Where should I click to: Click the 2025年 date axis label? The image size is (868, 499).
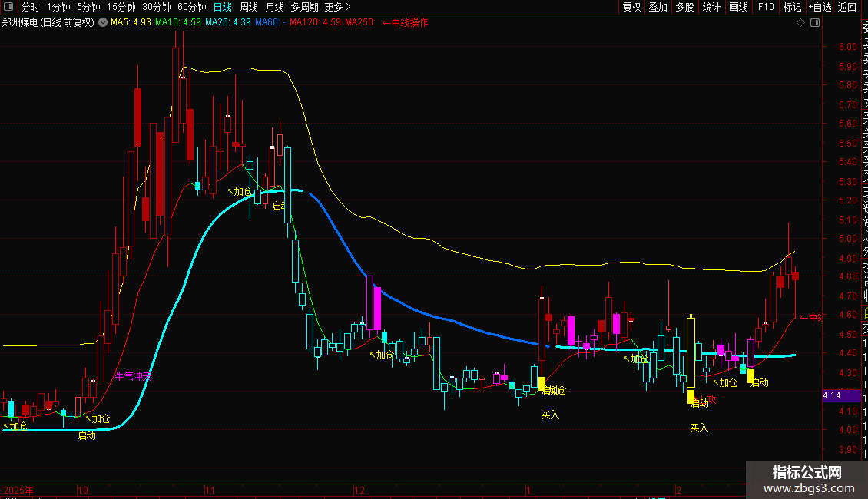pyautogui.click(x=18, y=490)
